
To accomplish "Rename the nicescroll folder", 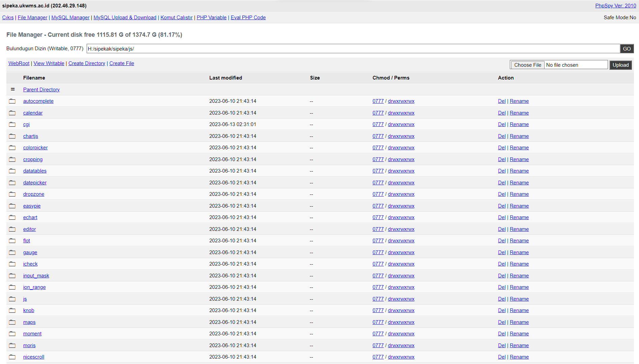I will click(519, 357).
